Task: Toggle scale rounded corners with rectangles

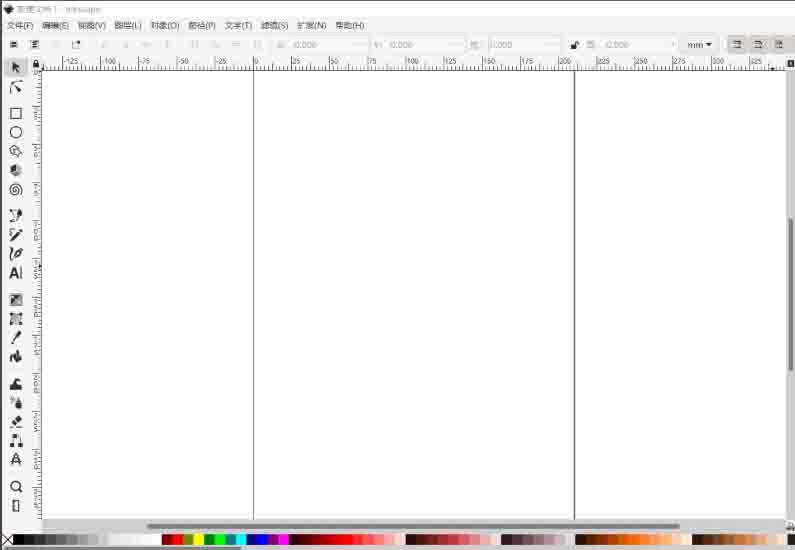Action: click(758, 45)
